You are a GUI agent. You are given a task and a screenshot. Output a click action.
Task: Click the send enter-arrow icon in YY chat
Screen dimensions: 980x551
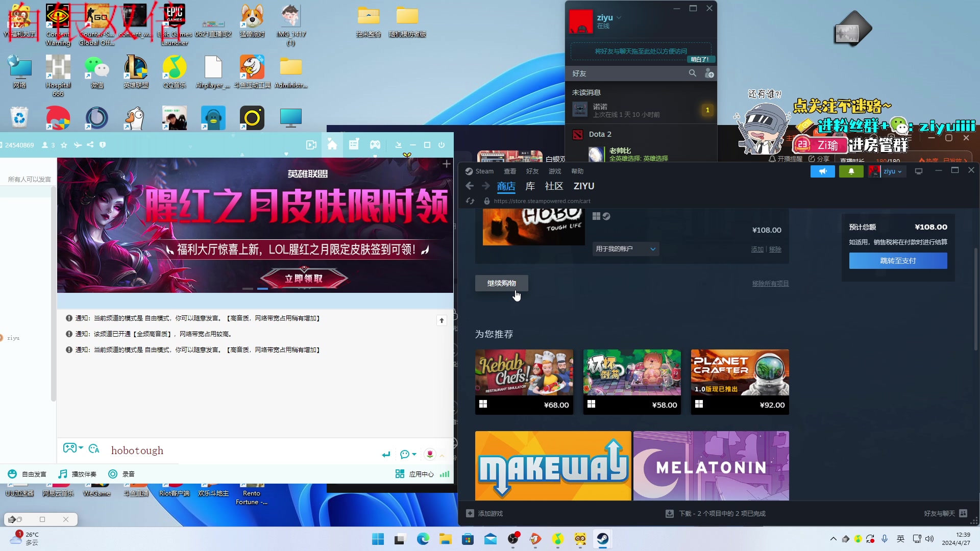tap(386, 454)
